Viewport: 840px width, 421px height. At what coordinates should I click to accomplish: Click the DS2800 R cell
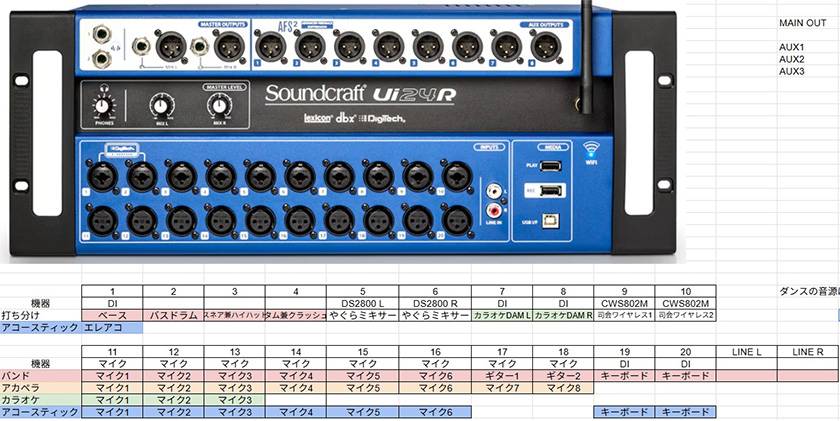pos(436,304)
